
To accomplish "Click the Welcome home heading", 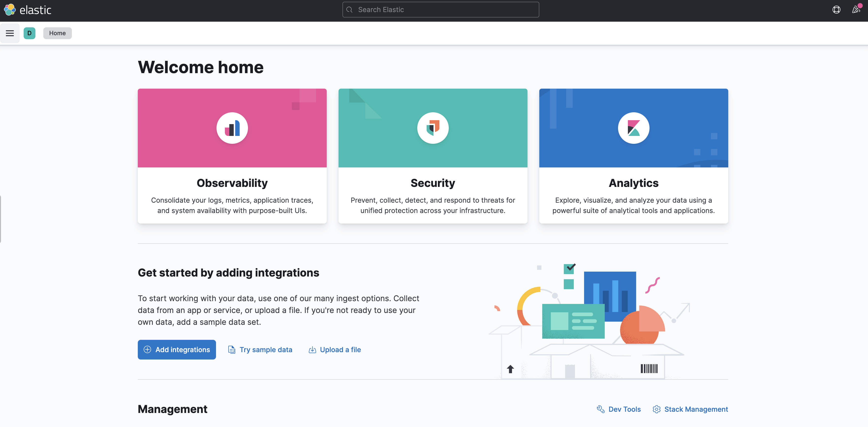I will point(201,67).
